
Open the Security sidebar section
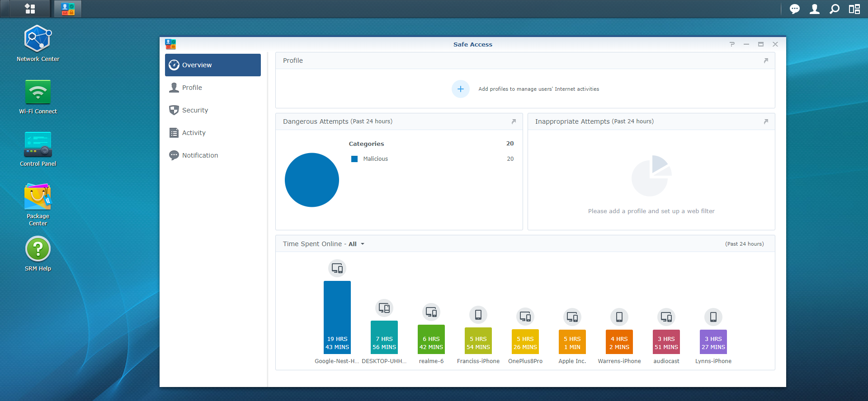(213, 110)
